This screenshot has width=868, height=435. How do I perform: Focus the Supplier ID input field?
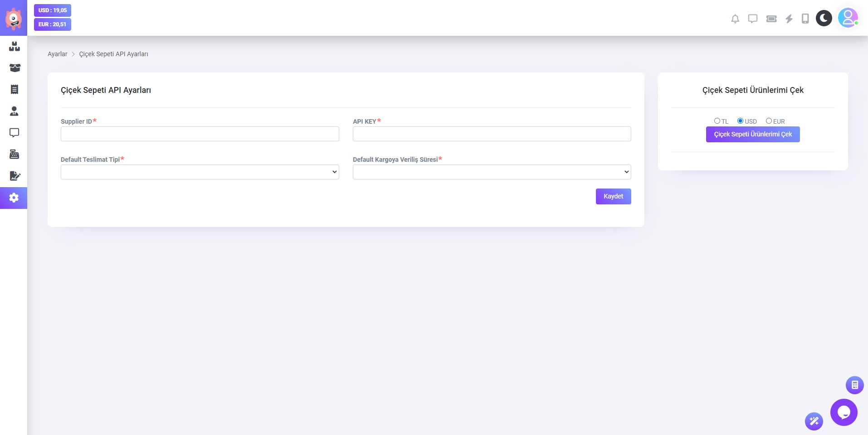[200, 134]
